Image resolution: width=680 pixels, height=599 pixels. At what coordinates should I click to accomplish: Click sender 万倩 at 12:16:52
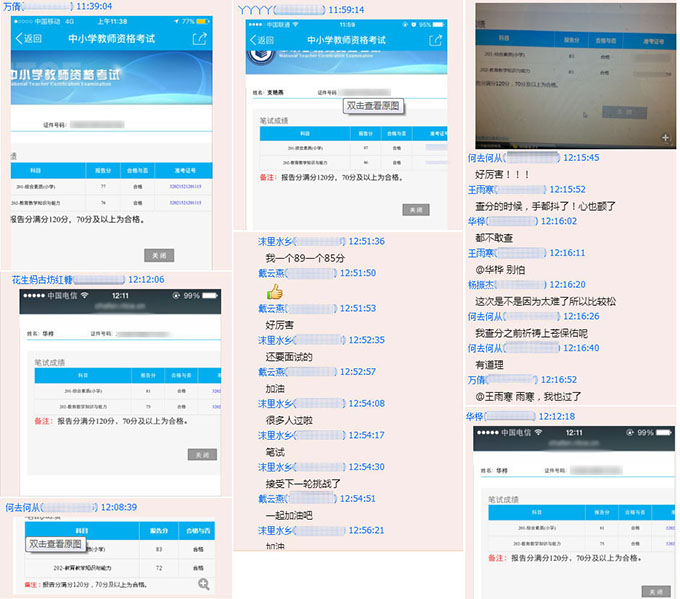click(x=476, y=380)
